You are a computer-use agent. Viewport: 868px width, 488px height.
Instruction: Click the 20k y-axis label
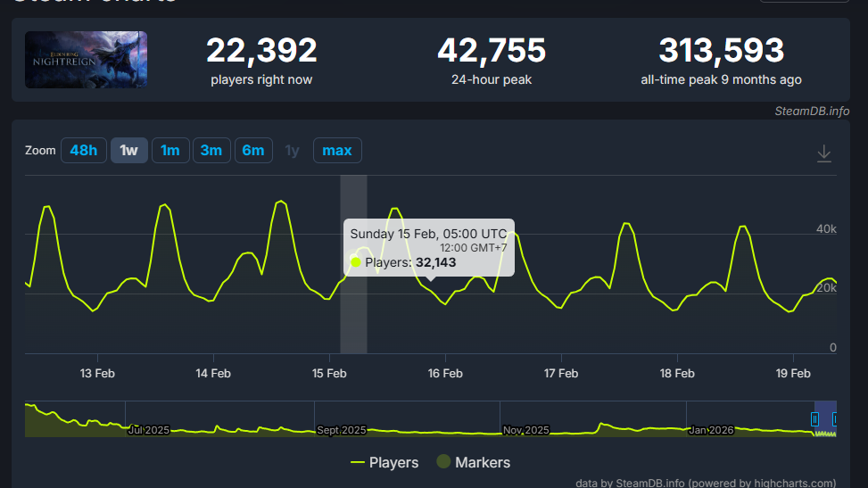pyautogui.click(x=826, y=288)
